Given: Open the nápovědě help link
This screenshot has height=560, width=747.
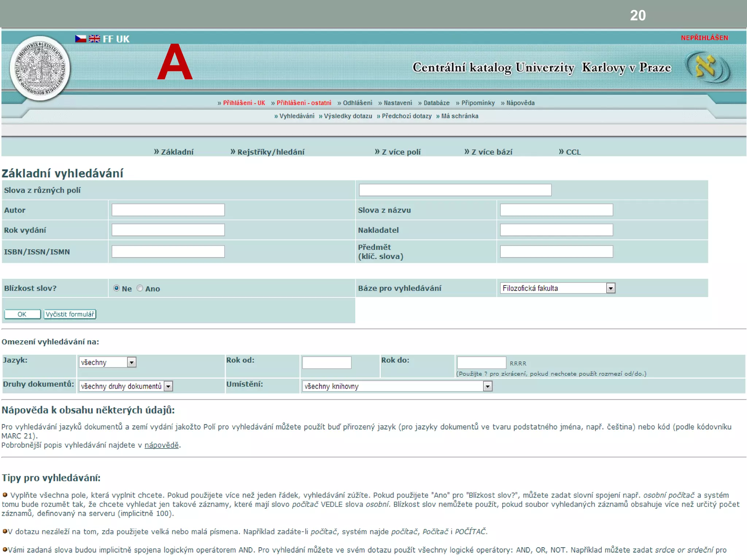Looking at the screenshot, I should pyautogui.click(x=162, y=445).
